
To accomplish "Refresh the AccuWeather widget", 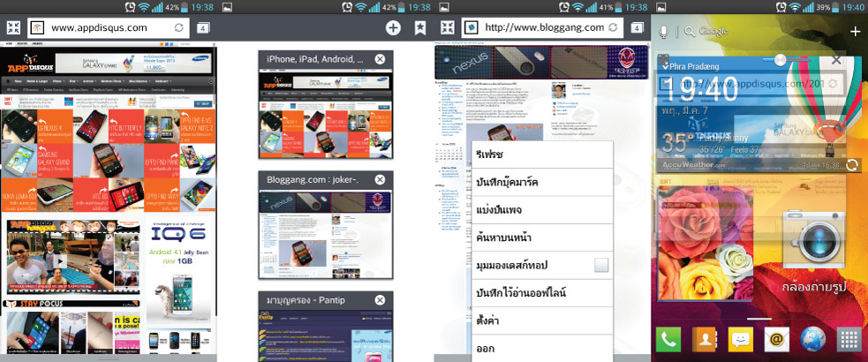I will point(852,165).
